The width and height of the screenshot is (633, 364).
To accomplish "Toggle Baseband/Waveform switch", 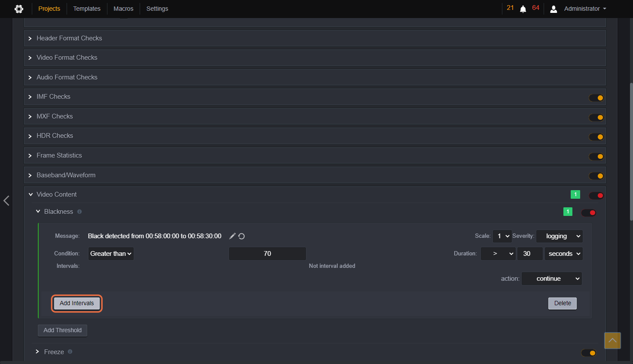I will coord(596,176).
